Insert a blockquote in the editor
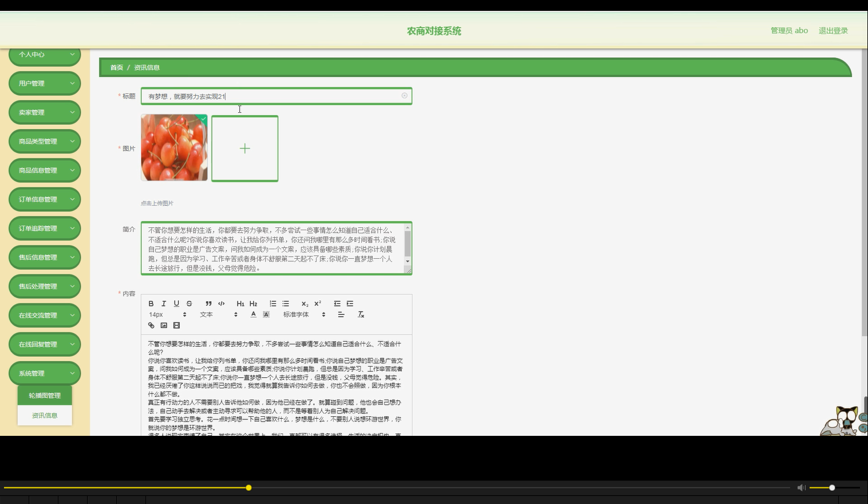Viewport: 868px width, 504px height. click(209, 303)
